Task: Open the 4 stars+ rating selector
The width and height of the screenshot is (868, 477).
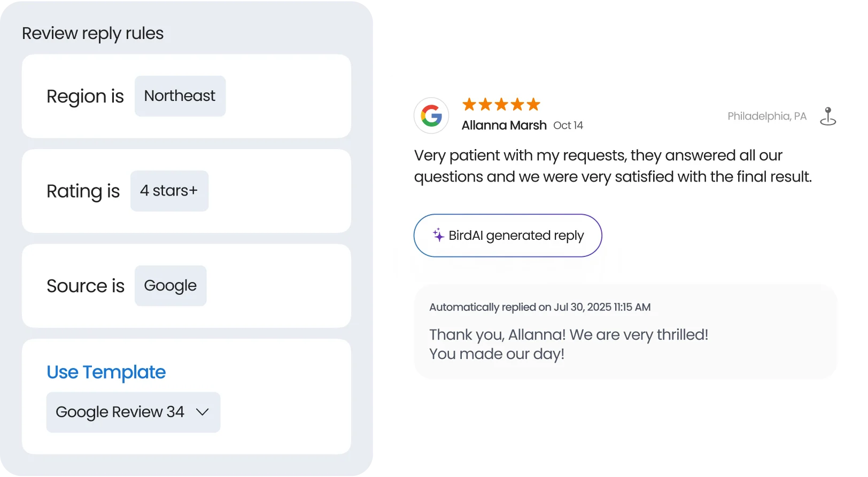Action: 169,191
